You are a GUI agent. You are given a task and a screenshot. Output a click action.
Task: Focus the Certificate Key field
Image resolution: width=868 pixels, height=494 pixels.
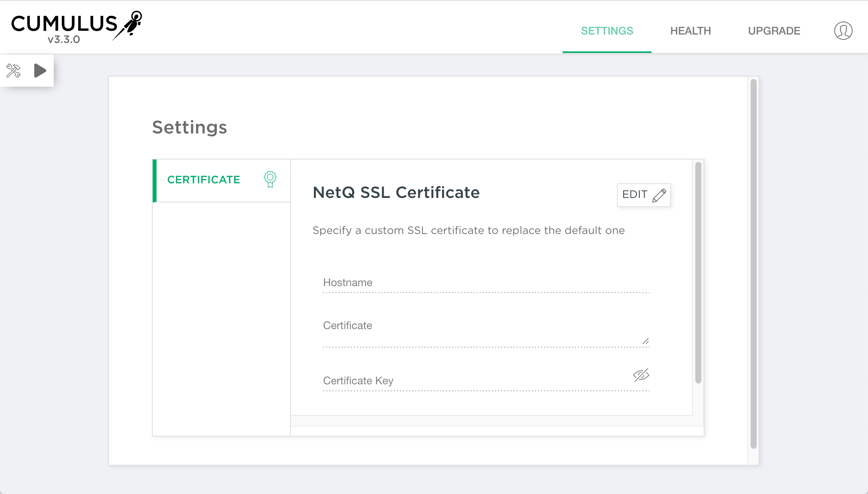476,381
